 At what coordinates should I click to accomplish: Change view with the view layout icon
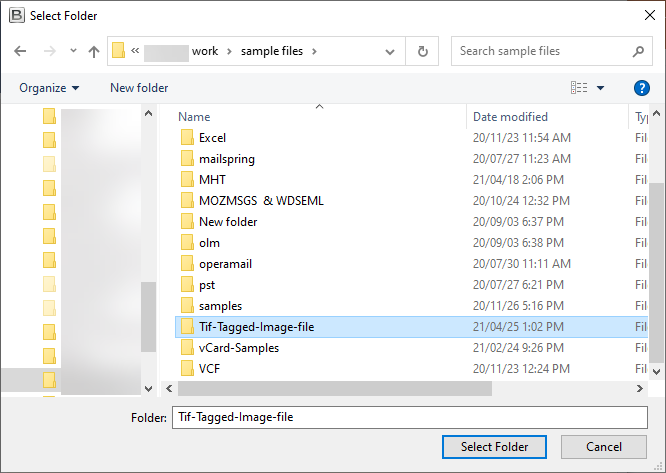tap(579, 87)
